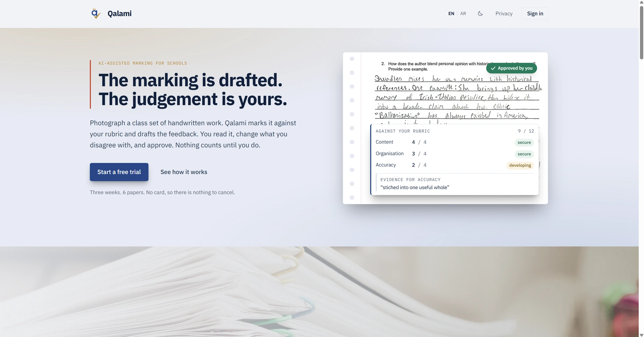This screenshot has width=644, height=337.
Task: Select the Organisation rubric row label
Action: 389,154
